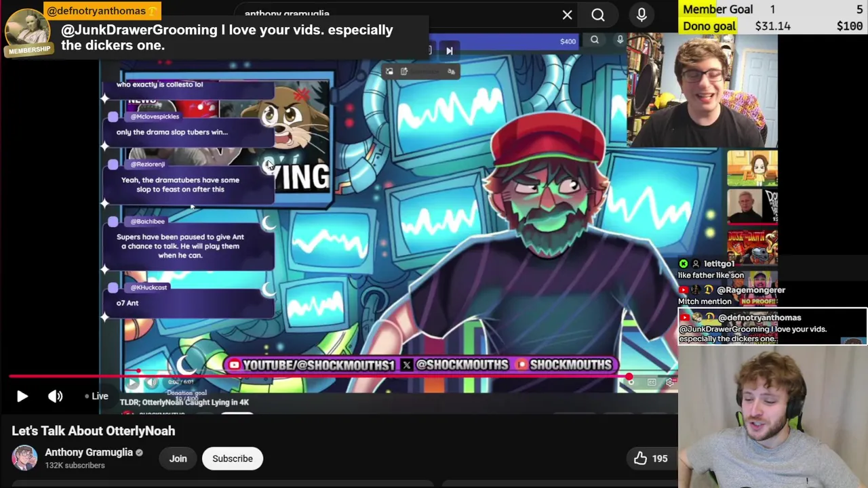Click the bottom-right streamer webcam feed
The image size is (868, 488).
coord(772,417)
